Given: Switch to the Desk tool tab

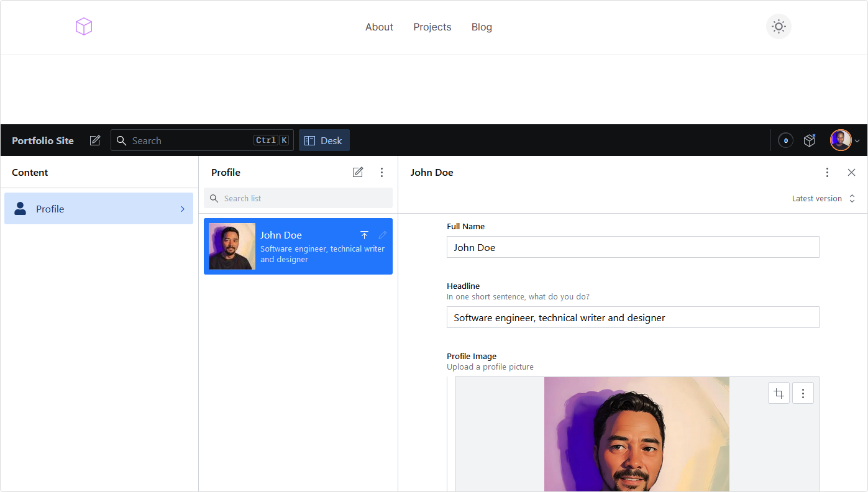Looking at the screenshot, I should pos(324,140).
